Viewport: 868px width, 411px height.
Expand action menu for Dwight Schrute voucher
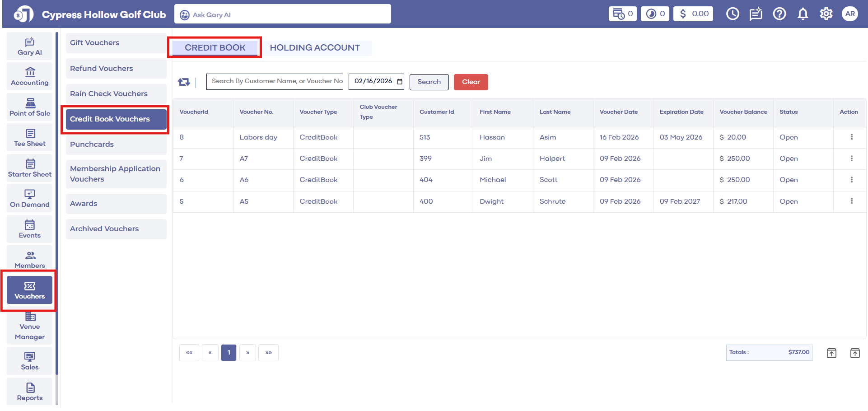(851, 201)
